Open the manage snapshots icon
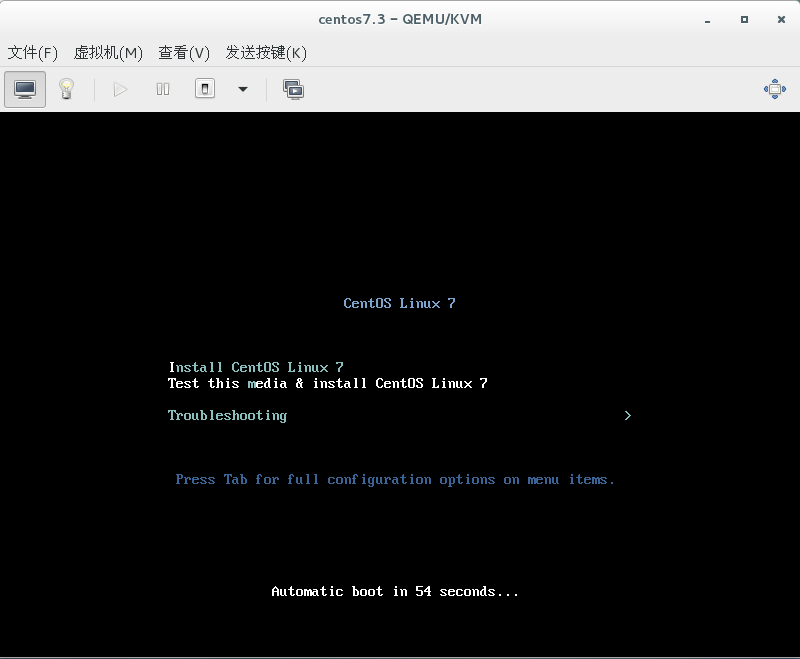The width and height of the screenshot is (800, 659). (293, 90)
